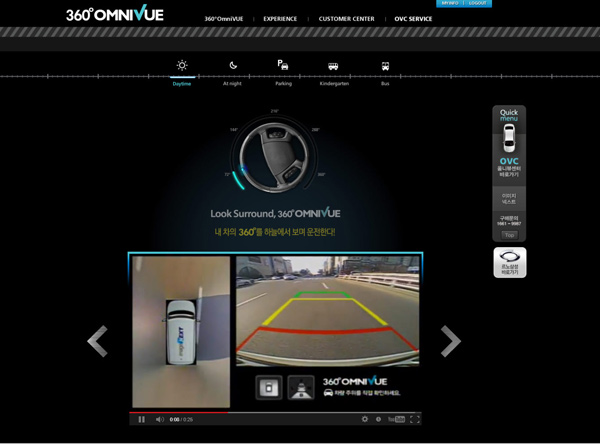Select the Kindergarten van icon
Viewport: 600px width, 444px height.
click(333, 66)
